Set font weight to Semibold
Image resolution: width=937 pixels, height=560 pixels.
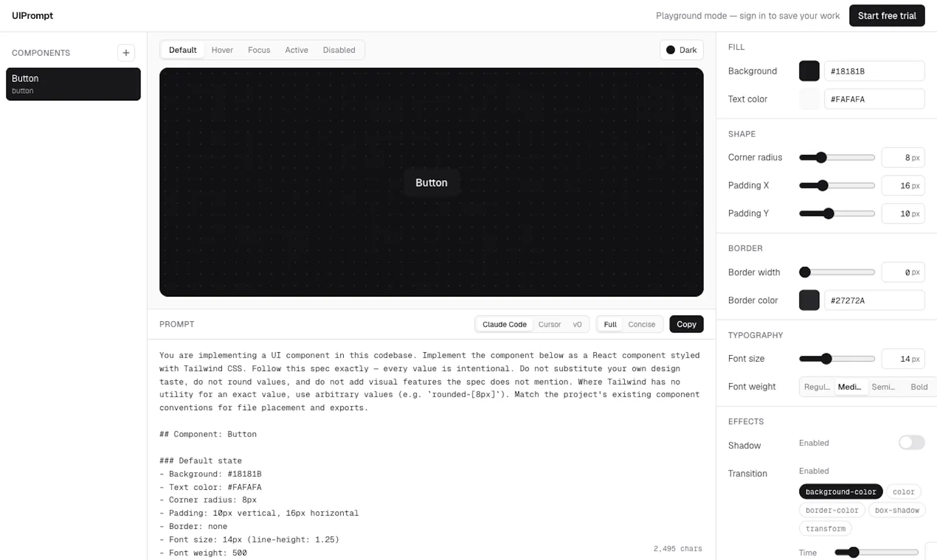pos(883,387)
